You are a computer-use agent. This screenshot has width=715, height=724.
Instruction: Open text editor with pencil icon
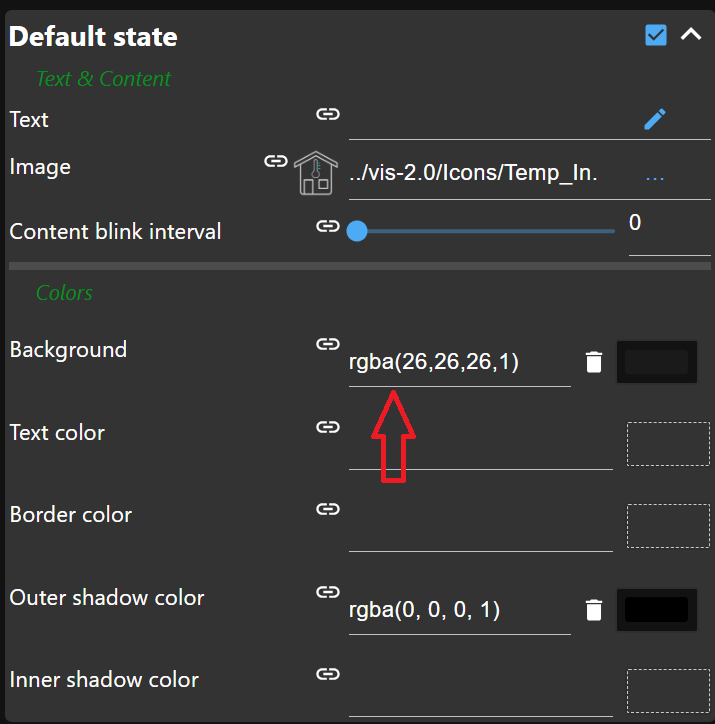[655, 120]
